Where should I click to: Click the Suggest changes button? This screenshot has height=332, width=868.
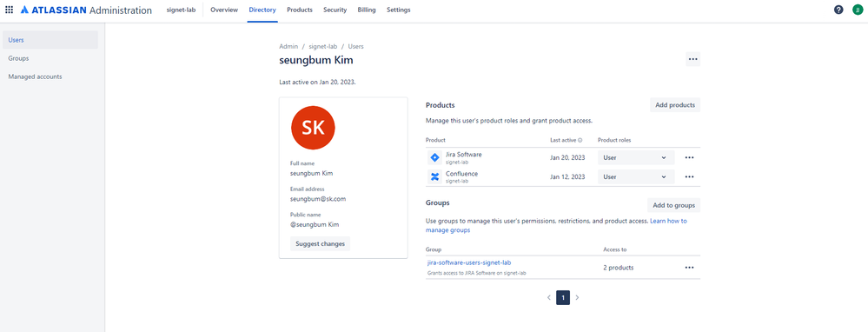[x=320, y=244]
